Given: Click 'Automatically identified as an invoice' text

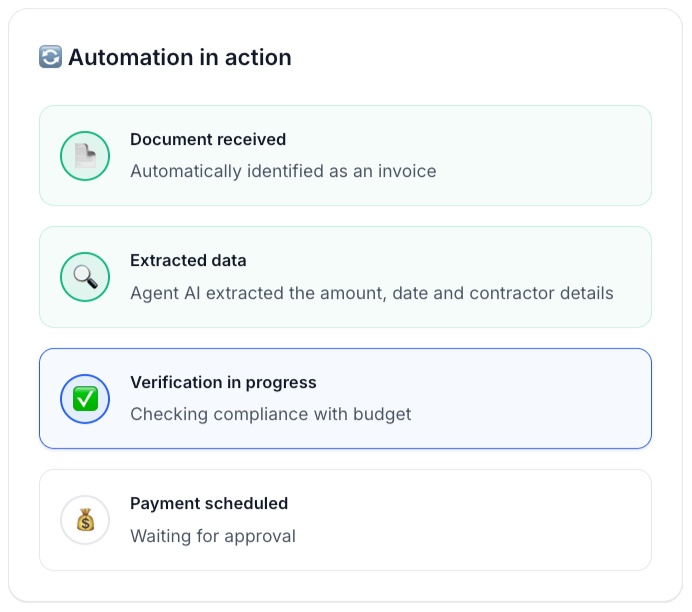Looking at the screenshot, I should click(283, 171).
